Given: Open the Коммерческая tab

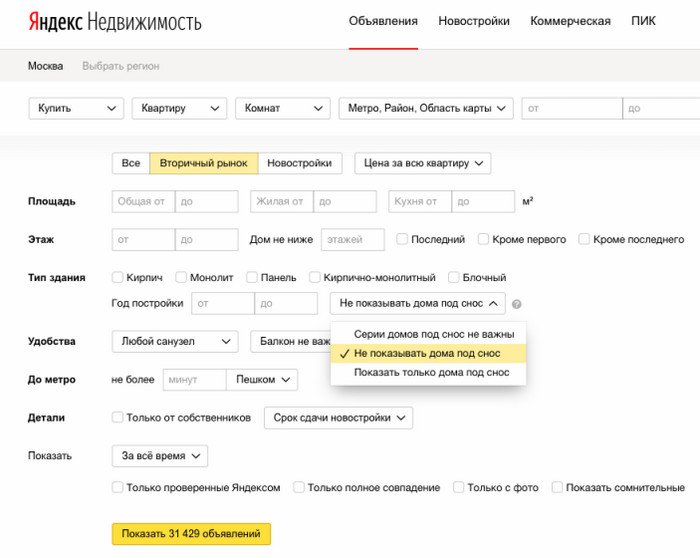Looking at the screenshot, I should pyautogui.click(x=570, y=21).
